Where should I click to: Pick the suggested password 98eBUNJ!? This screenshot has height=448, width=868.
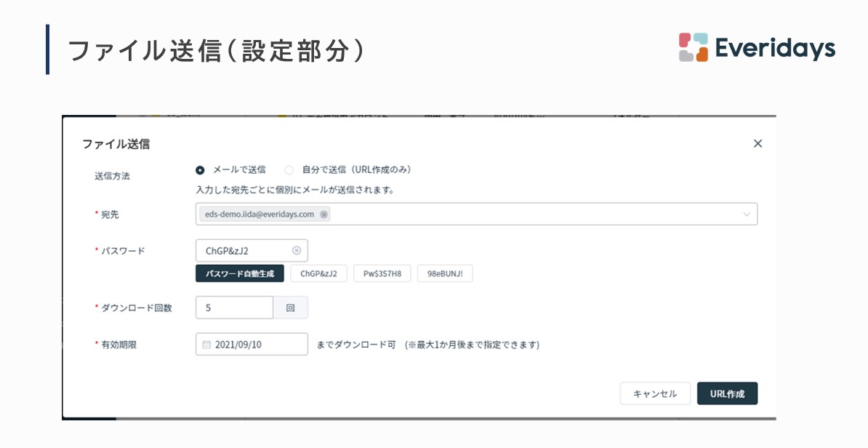point(445,273)
